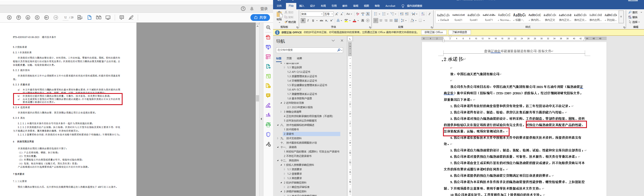
Task: Toggle bold formatting in Word
Action: [x=303, y=20]
